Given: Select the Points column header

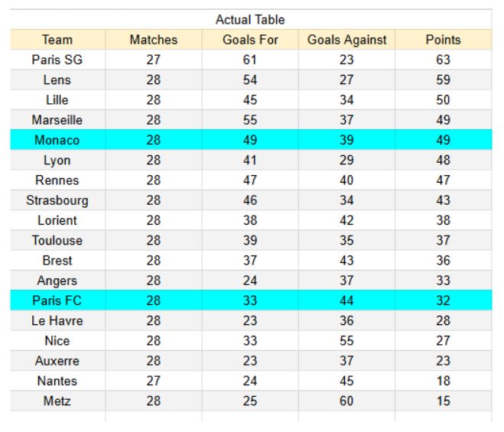Looking at the screenshot, I should click(x=443, y=40).
